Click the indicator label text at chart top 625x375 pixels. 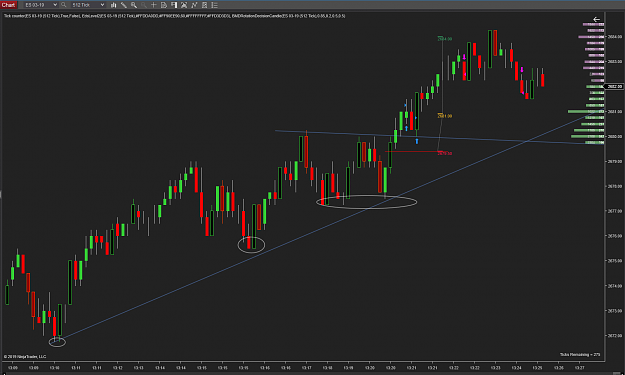[175, 16]
